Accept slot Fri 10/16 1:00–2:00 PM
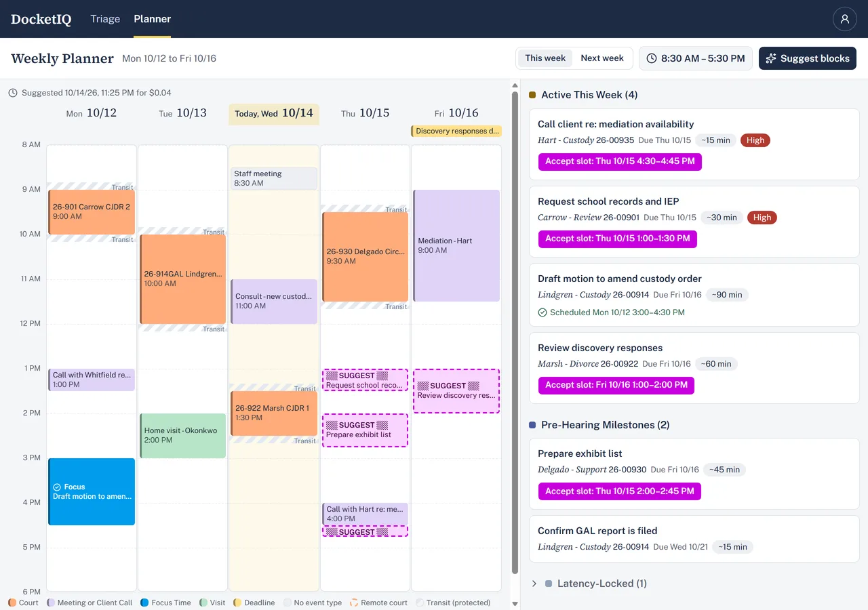The image size is (868, 610). coord(616,385)
